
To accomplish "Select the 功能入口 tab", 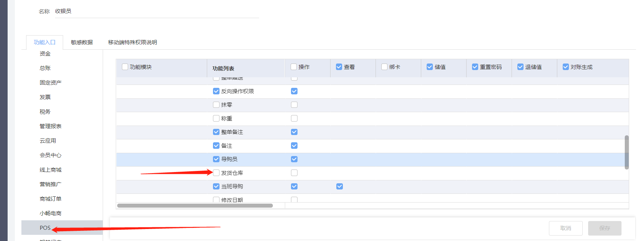I will (x=45, y=42).
